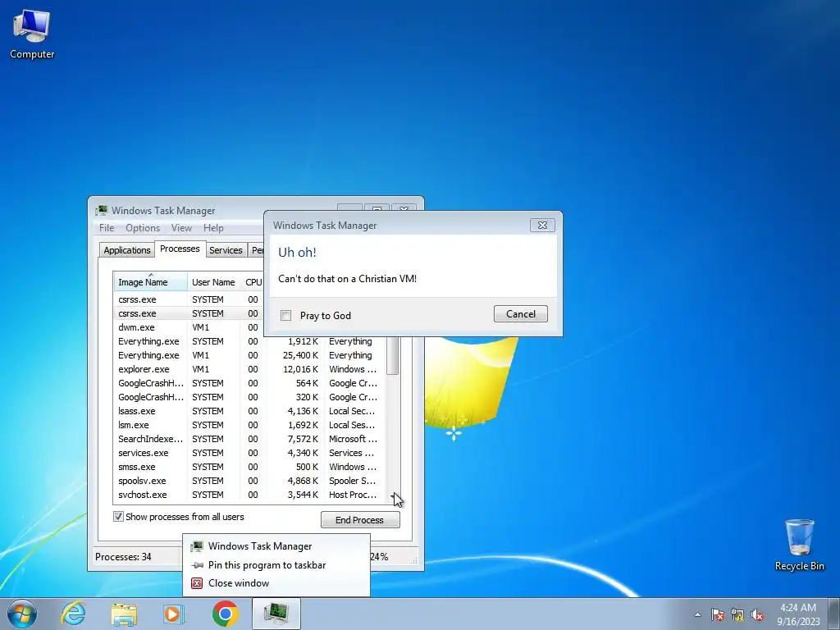Sort by CPU column header
Screen dimensions: 840x630
(253, 282)
